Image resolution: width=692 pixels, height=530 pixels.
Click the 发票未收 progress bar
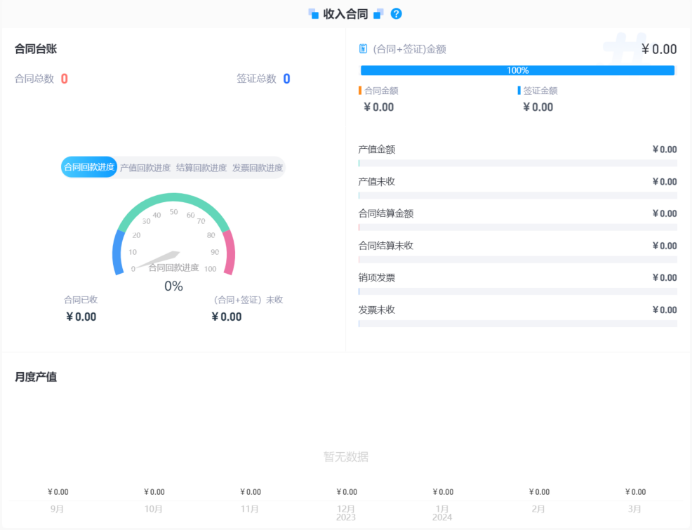pyautogui.click(x=517, y=324)
